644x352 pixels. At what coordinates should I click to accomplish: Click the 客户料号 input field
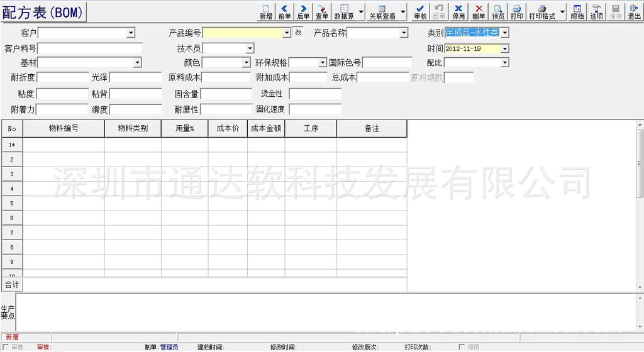(90, 49)
